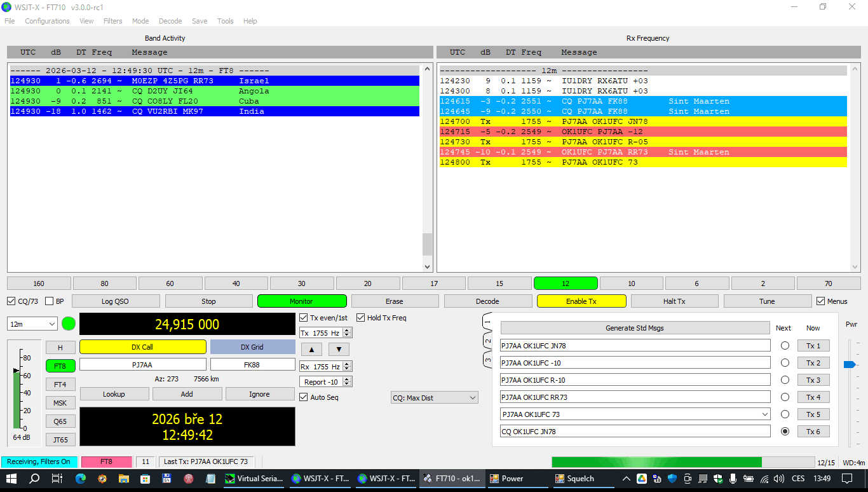
Task: Click the green status indicator beside band selector
Action: pos(69,324)
